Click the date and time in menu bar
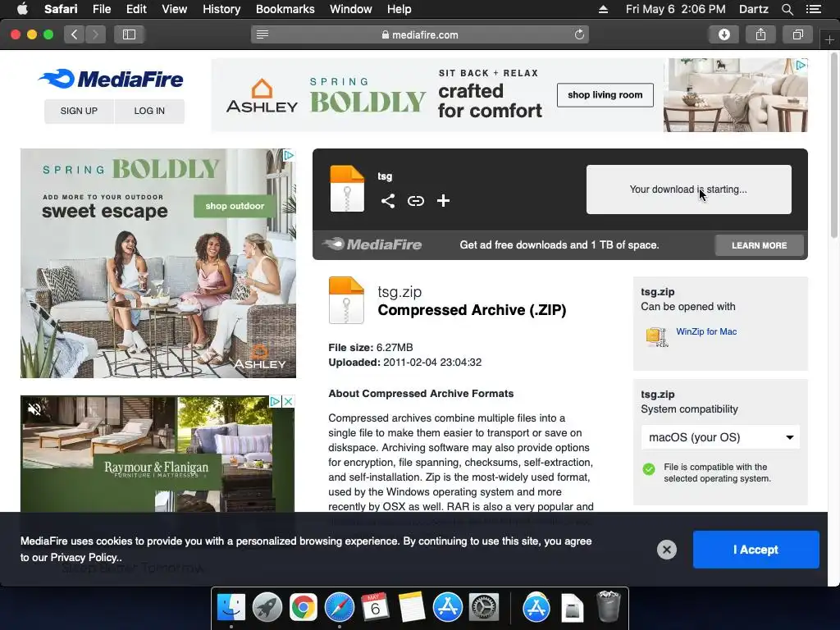The width and height of the screenshot is (840, 630). coord(676,9)
